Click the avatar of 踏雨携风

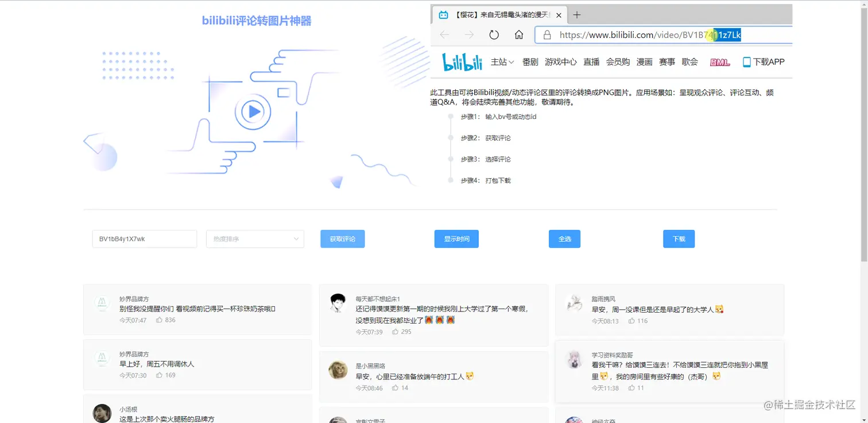pos(574,303)
